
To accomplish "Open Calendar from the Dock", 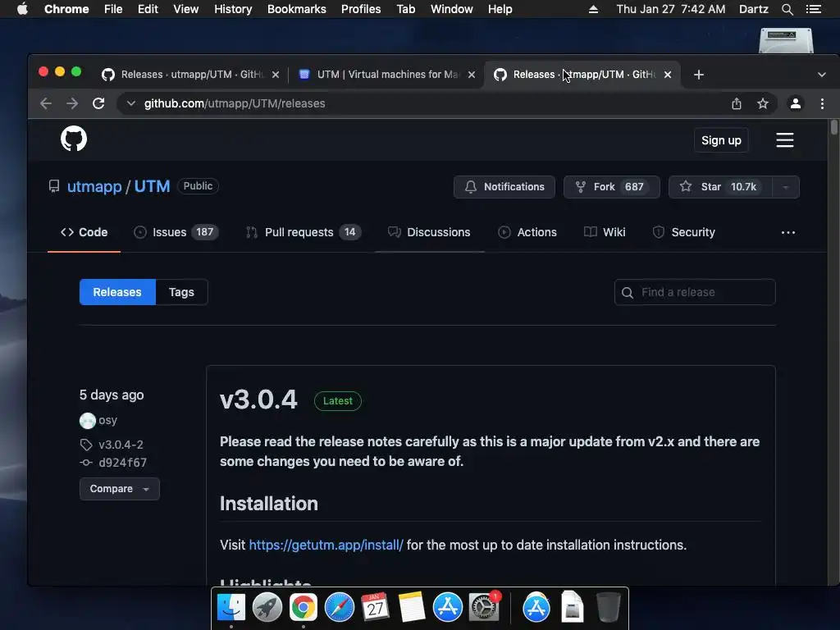I will tap(375, 608).
